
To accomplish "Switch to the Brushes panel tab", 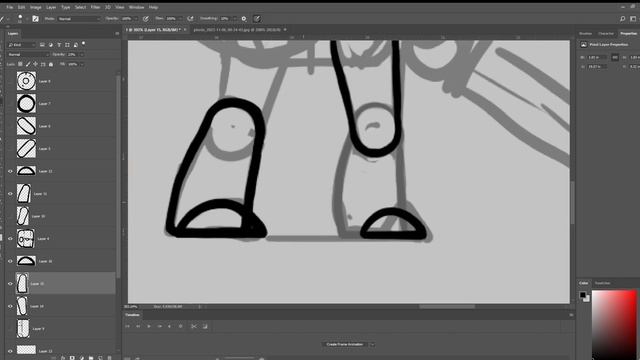I will click(x=585, y=33).
